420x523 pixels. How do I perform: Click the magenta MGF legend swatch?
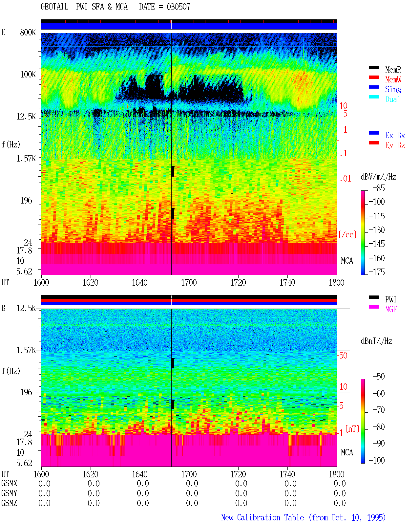(x=374, y=307)
